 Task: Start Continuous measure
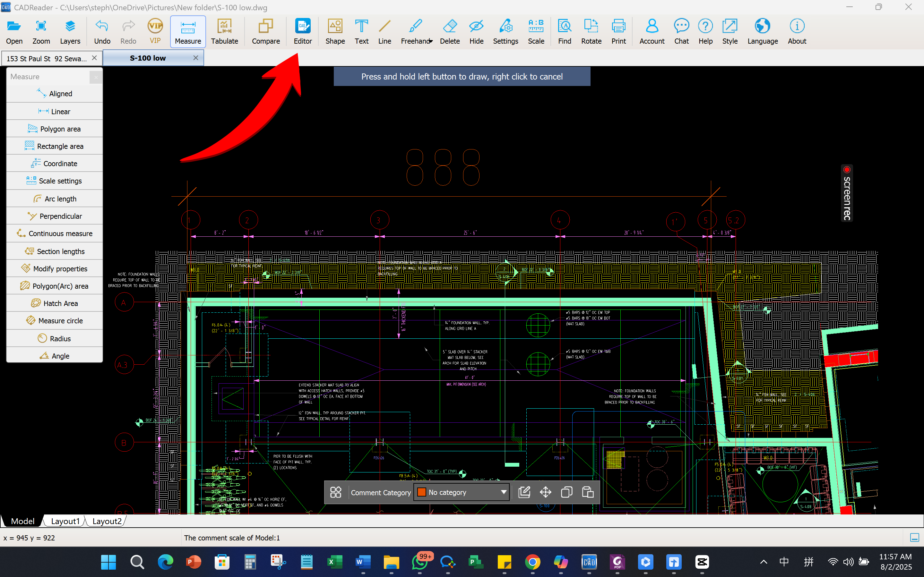(55, 233)
